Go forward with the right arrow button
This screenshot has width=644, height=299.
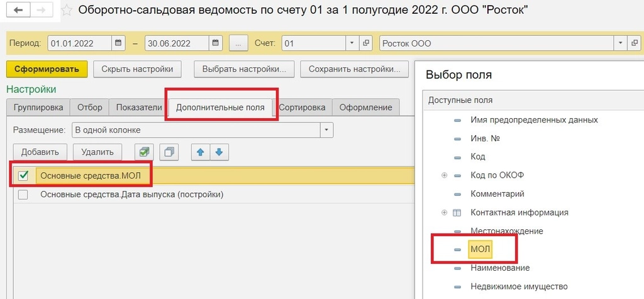pyautogui.click(x=41, y=10)
